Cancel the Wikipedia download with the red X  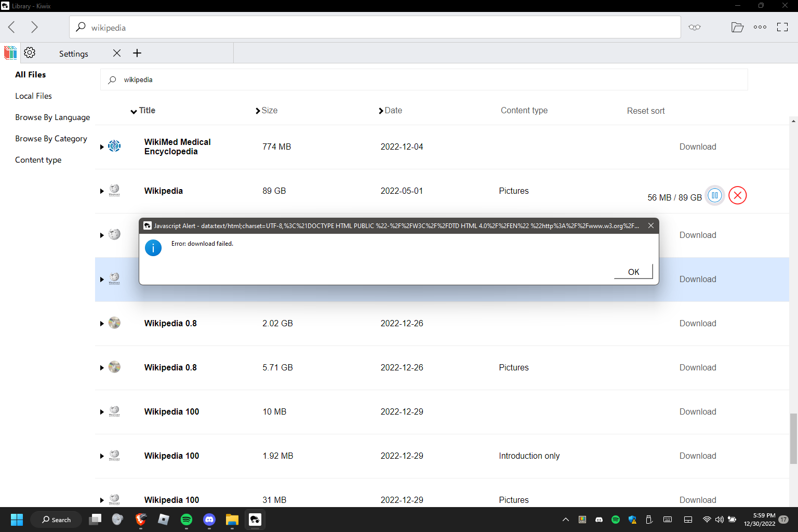click(737, 195)
